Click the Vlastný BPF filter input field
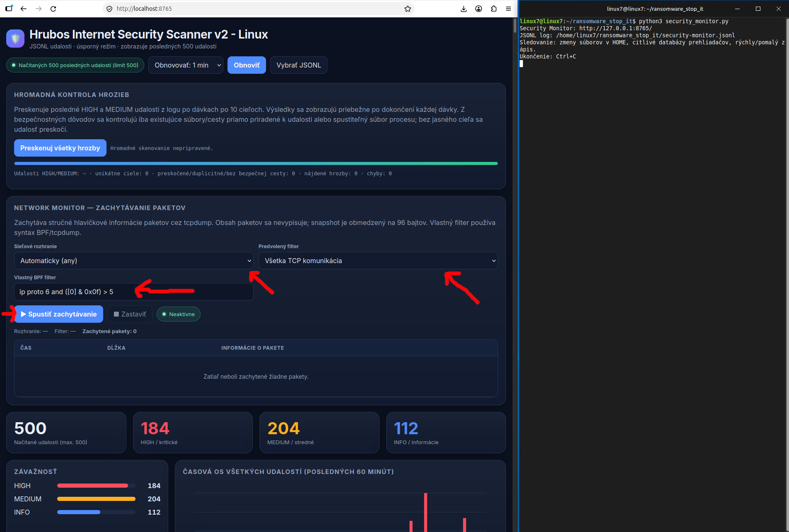This screenshot has height=532, width=789. 133,292
